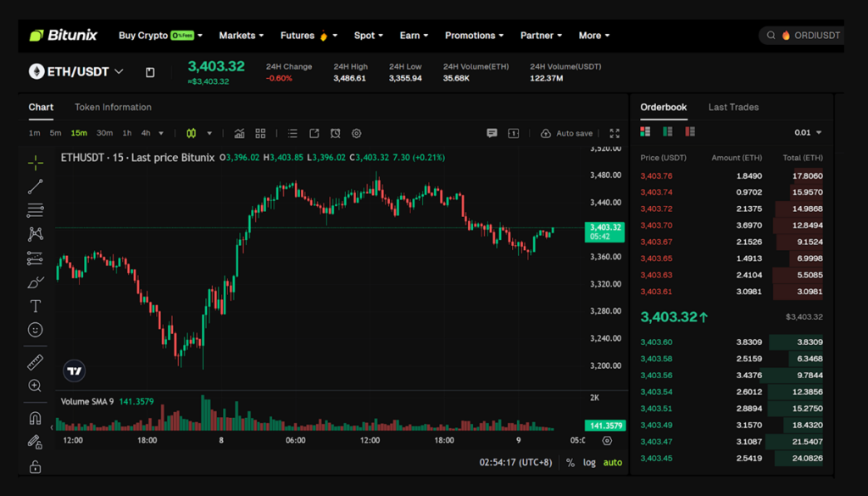
Task: Switch the price axis to log scale
Action: (x=591, y=462)
